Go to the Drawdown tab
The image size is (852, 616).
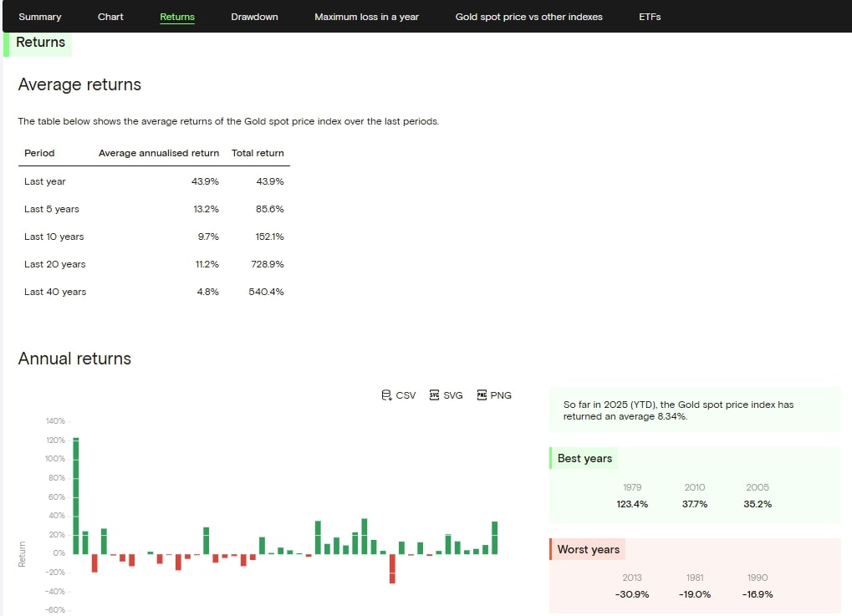coord(254,17)
